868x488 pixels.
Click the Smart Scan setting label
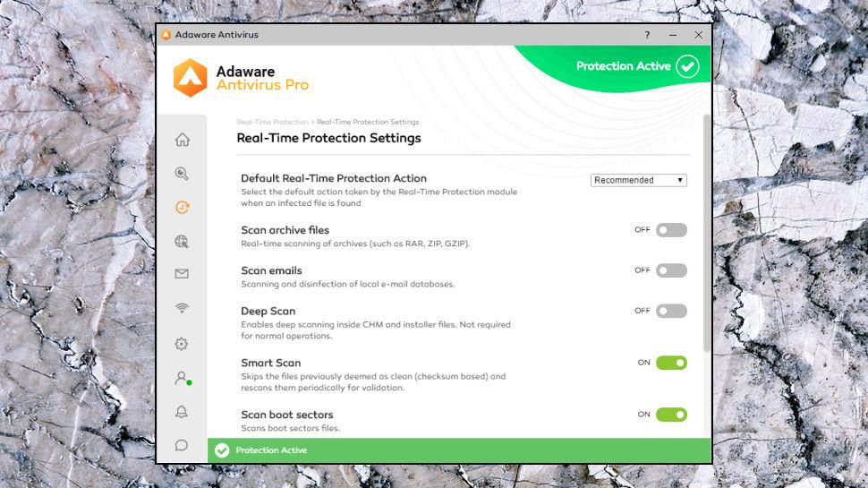(271, 363)
